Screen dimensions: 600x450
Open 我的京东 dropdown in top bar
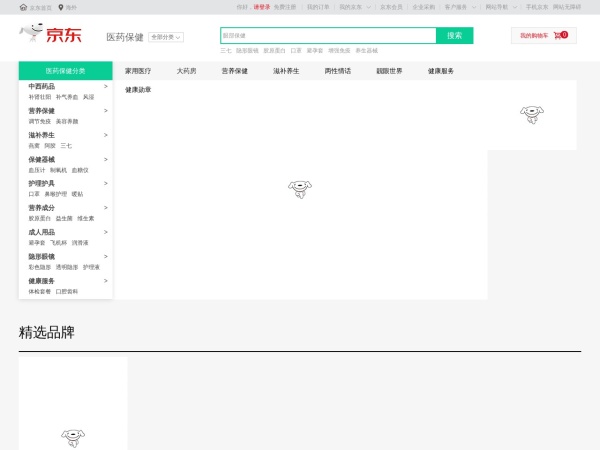[354, 6]
